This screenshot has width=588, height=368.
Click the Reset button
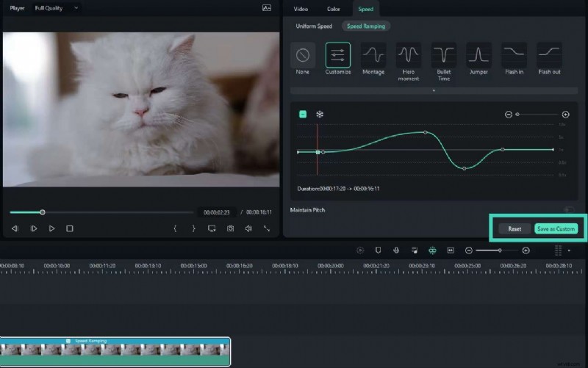pos(514,228)
